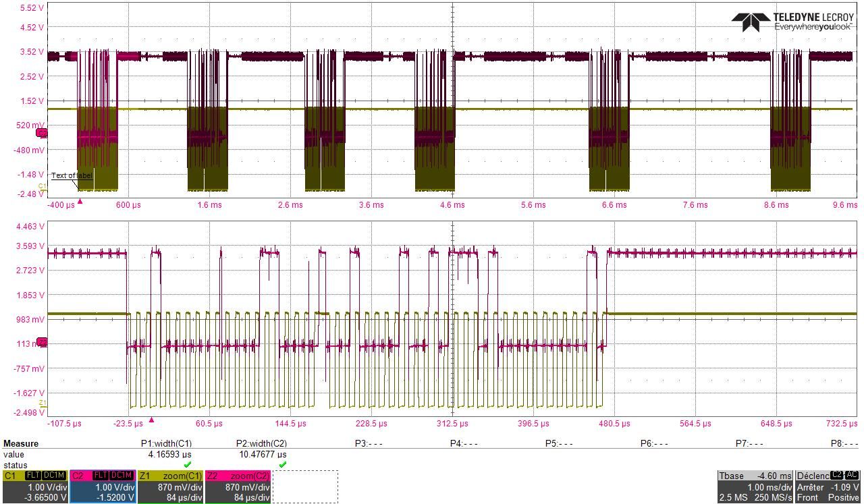Click the empty dashed descriptor box beside Z2
Image resolution: width=864 pixels, height=504 pixels.
click(x=305, y=486)
